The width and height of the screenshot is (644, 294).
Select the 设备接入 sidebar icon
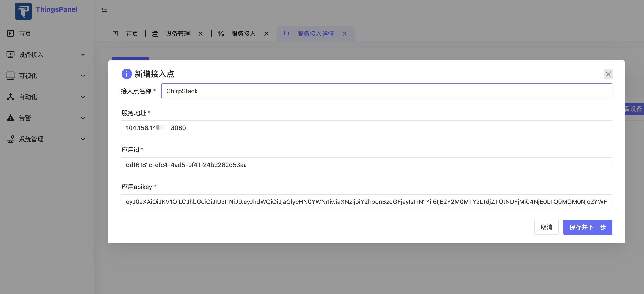(x=10, y=54)
